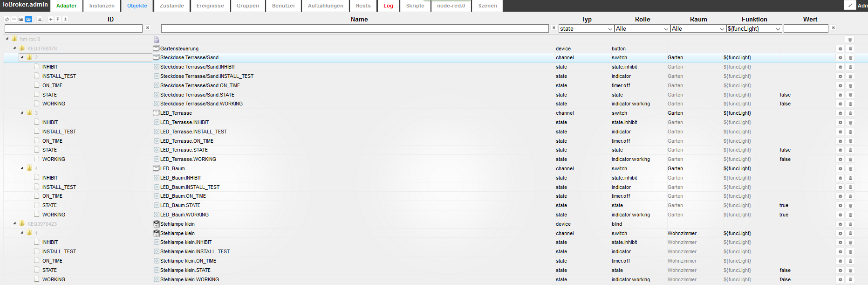The width and height of the screenshot is (868, 285).
Task: Open the Aufzählungen tab
Action: click(326, 6)
